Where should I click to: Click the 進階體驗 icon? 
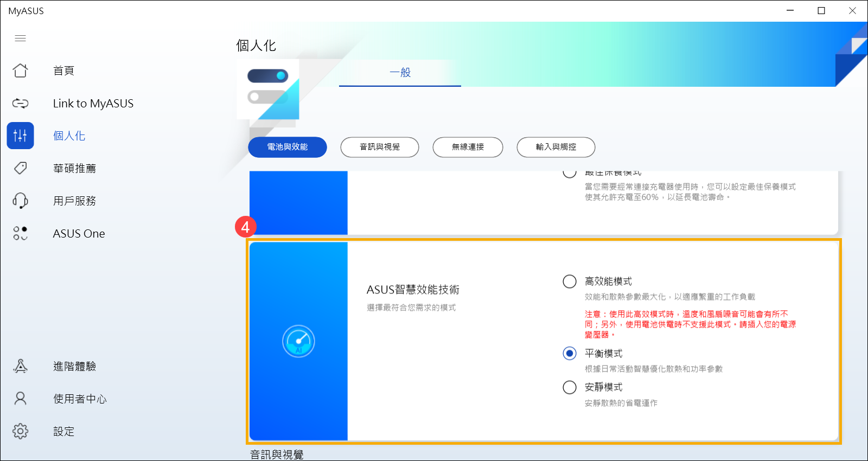click(x=20, y=366)
